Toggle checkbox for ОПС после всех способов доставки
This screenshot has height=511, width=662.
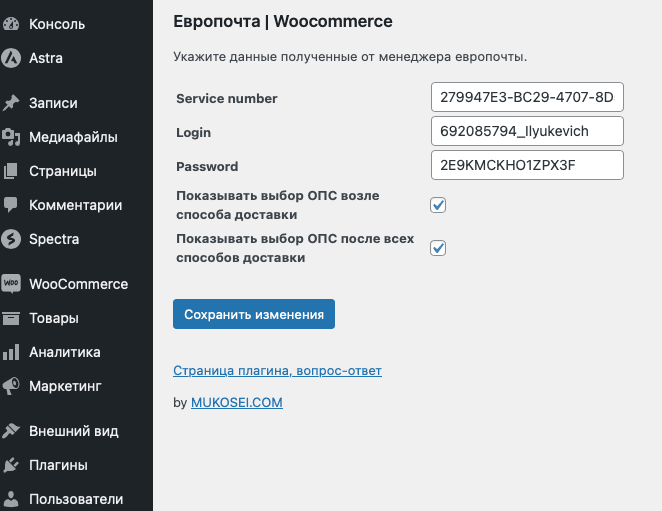pyautogui.click(x=438, y=248)
